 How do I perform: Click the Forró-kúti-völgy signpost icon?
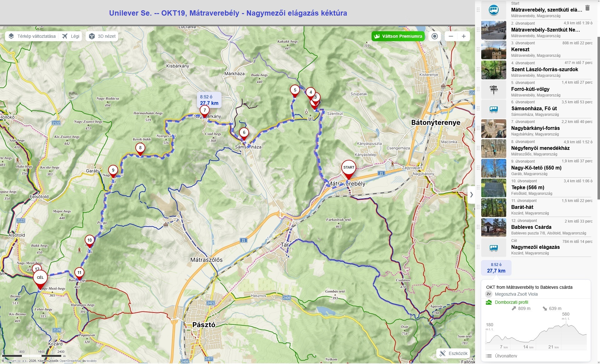[x=493, y=90]
